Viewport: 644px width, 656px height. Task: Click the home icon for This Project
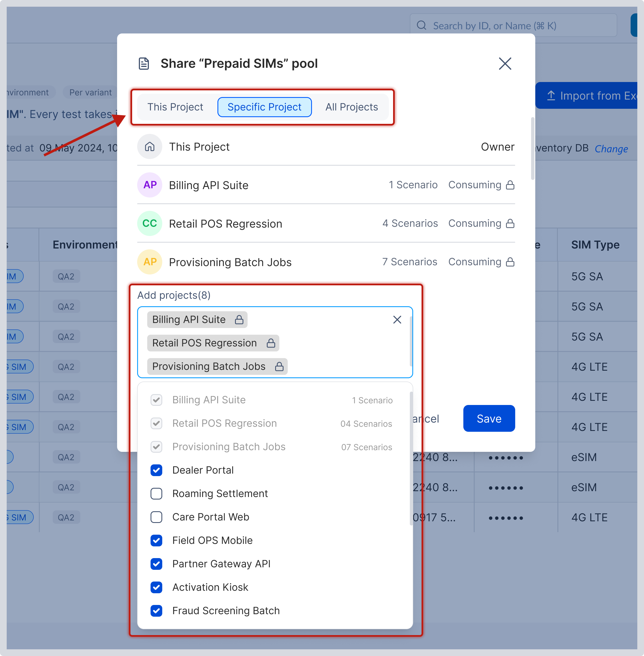pyautogui.click(x=149, y=146)
